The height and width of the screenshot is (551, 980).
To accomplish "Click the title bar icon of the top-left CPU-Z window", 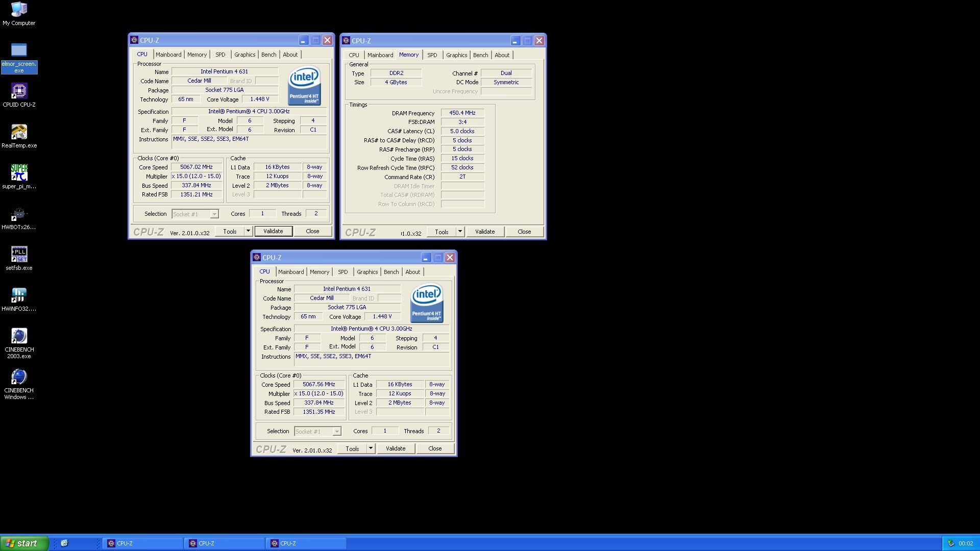I will tap(134, 40).
